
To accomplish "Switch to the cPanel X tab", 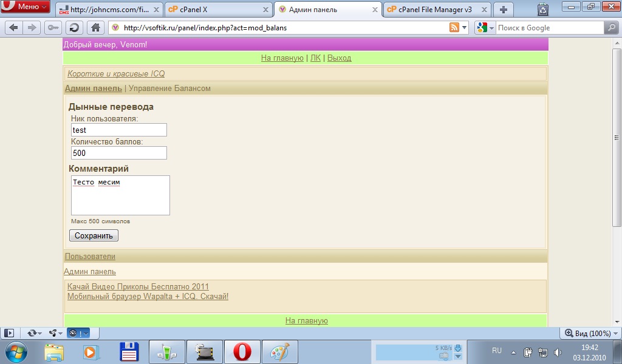I will pyautogui.click(x=218, y=10).
